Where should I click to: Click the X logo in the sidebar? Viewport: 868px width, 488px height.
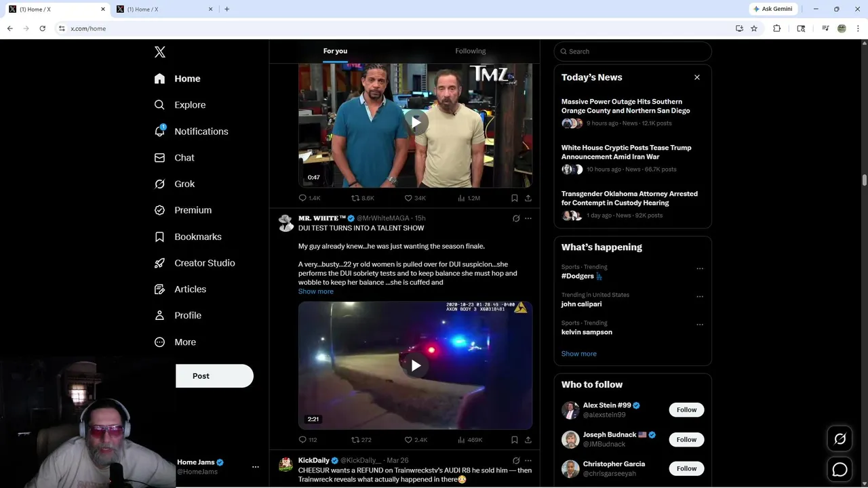pos(159,52)
